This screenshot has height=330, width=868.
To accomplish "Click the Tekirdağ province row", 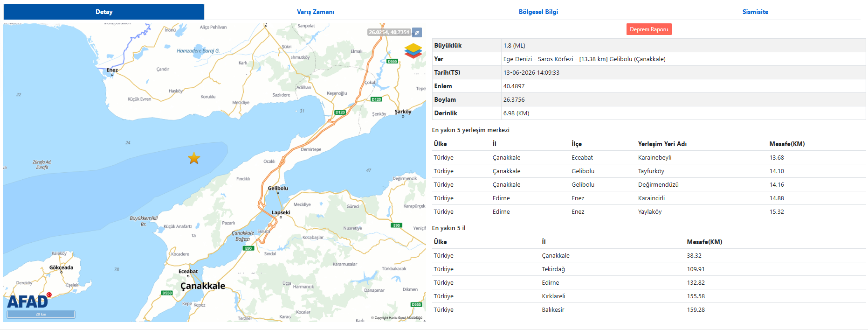I will click(x=649, y=269).
